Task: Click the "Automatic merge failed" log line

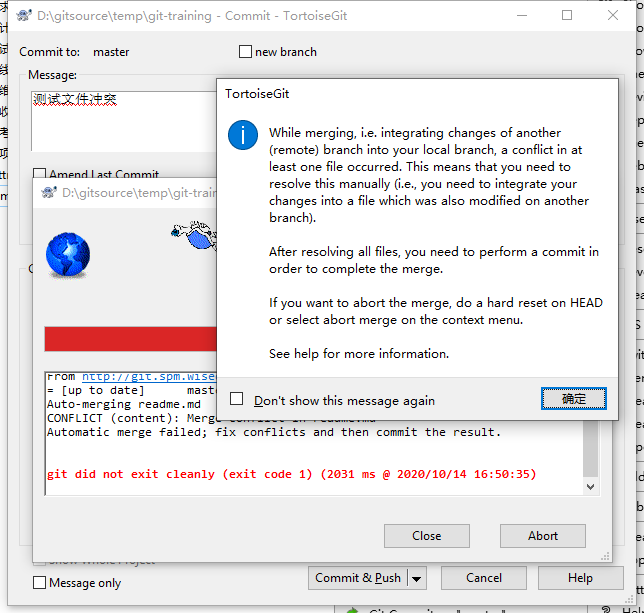Action: click(x=274, y=432)
